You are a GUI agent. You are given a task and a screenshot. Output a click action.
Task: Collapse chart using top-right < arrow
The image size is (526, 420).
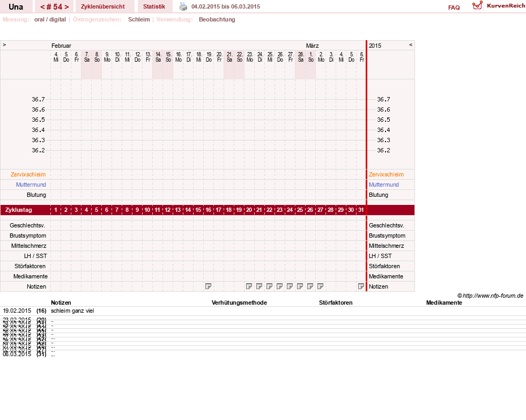pyautogui.click(x=411, y=45)
